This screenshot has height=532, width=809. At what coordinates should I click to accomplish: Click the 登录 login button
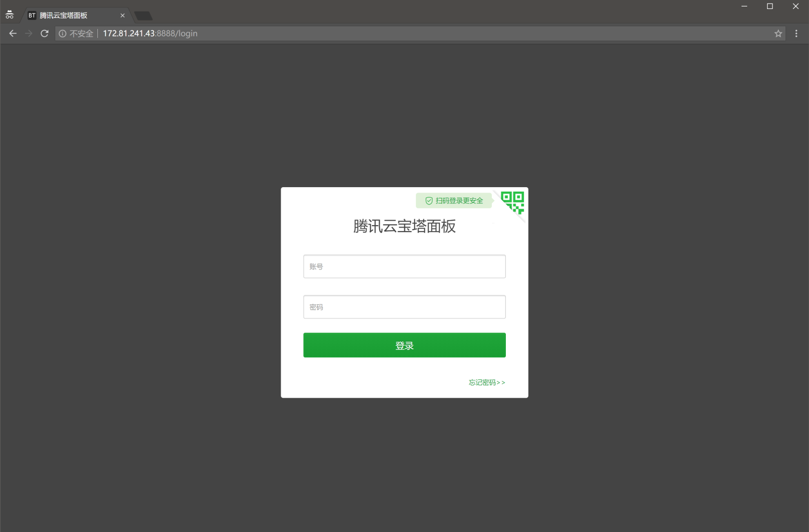404,345
